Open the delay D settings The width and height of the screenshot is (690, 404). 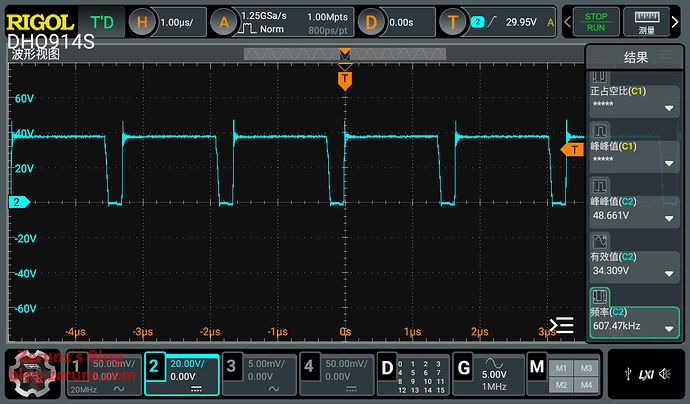pyautogui.click(x=371, y=22)
